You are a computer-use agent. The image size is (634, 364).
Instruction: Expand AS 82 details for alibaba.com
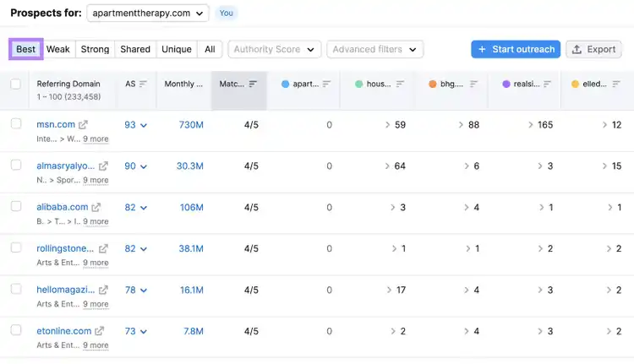[x=144, y=208]
